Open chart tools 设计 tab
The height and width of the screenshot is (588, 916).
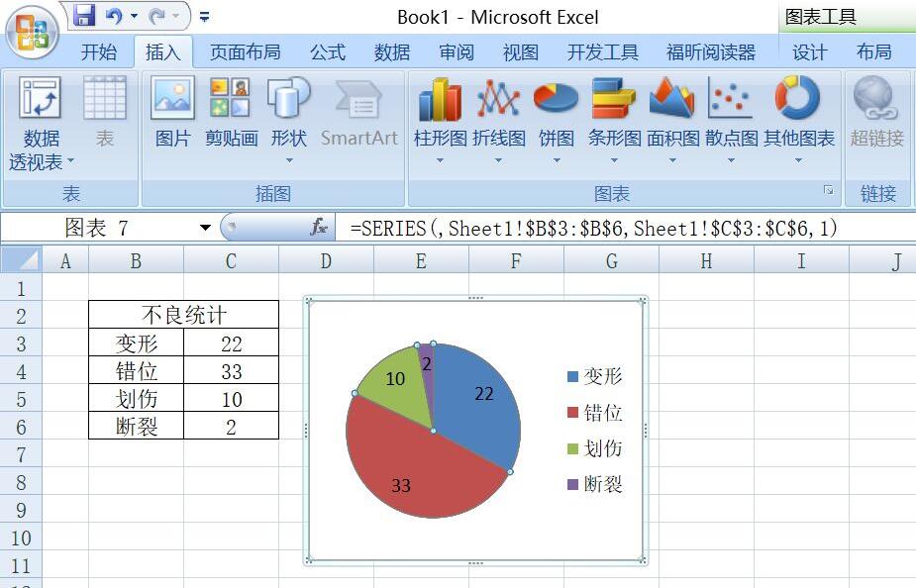pos(810,52)
